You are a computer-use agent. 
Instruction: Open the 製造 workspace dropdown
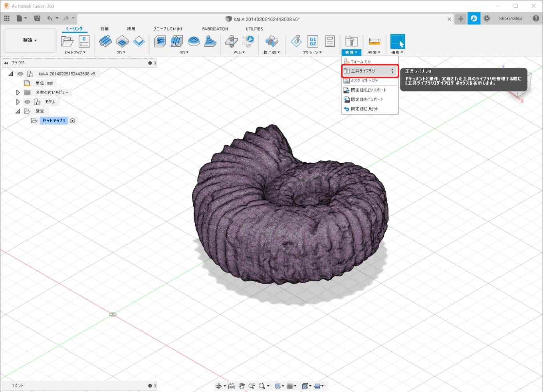(x=30, y=40)
